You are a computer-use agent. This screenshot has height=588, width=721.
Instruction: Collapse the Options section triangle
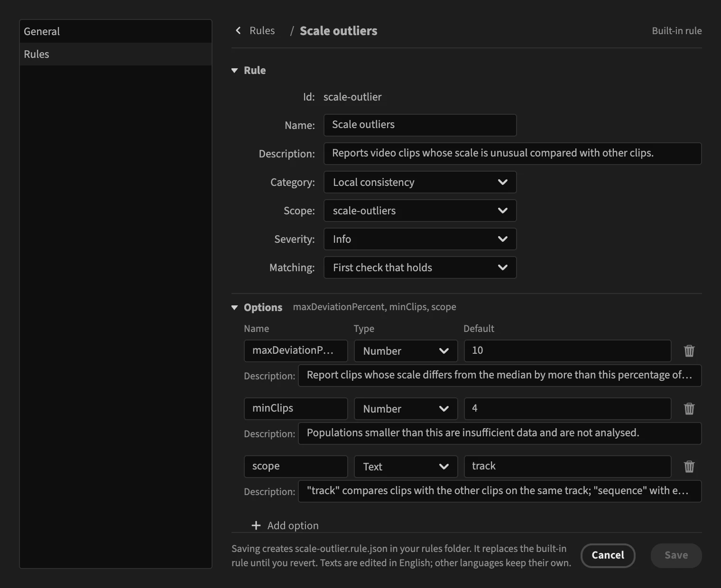click(x=234, y=308)
